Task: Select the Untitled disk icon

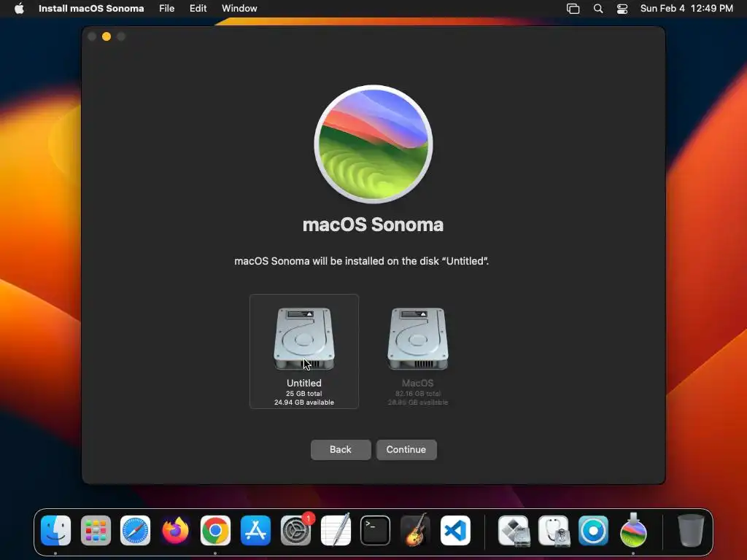Action: 304,339
